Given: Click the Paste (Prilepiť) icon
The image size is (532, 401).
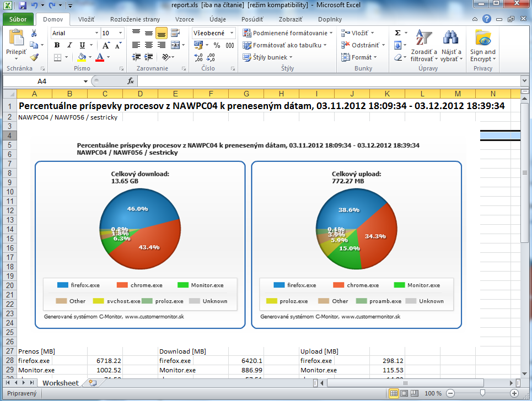Looking at the screenshot, I should tap(16, 37).
